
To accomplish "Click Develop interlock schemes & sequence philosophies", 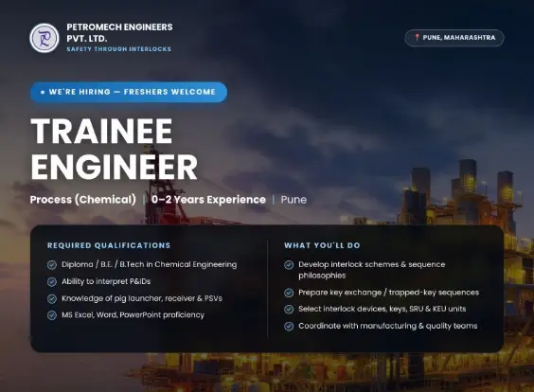I will [372, 270].
